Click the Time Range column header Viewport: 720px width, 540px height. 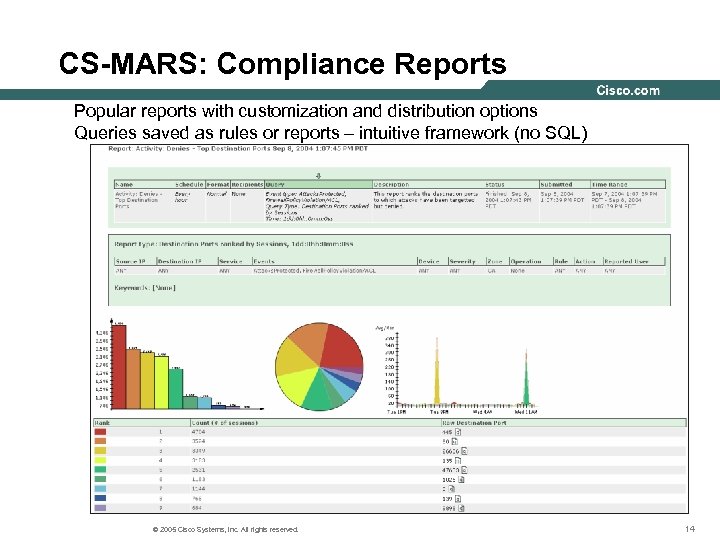click(628, 184)
